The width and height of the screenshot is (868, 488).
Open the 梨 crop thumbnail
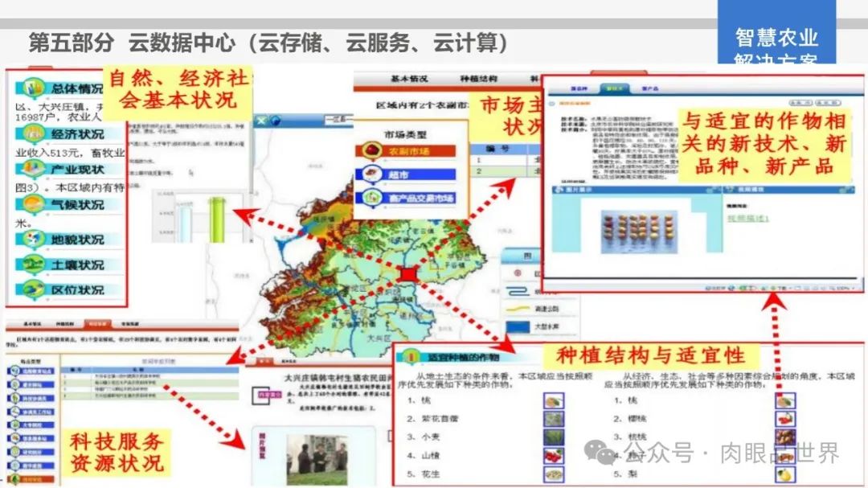[785, 474]
